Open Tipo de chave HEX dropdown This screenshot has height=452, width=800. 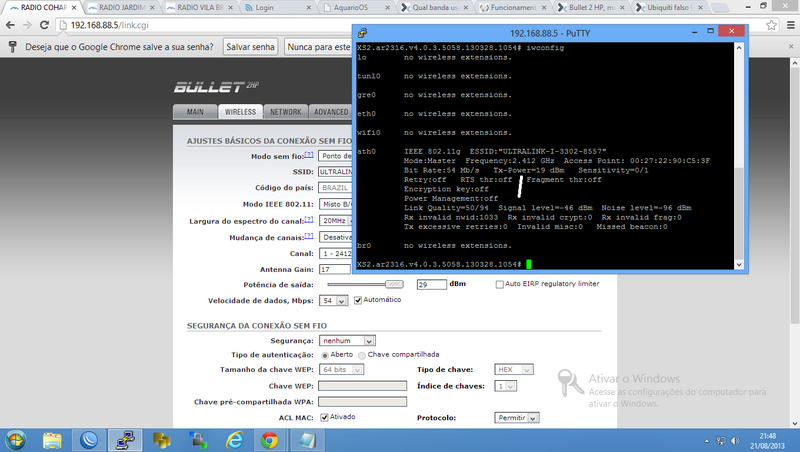point(514,369)
